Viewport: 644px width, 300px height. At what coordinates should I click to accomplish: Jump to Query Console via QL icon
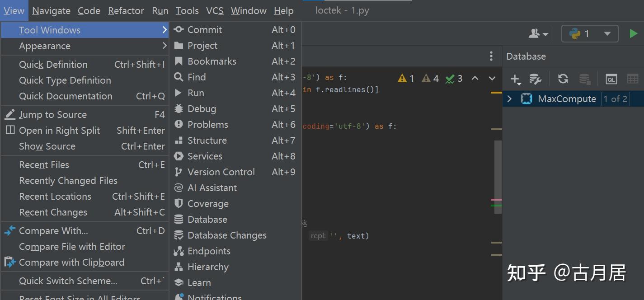pos(611,79)
